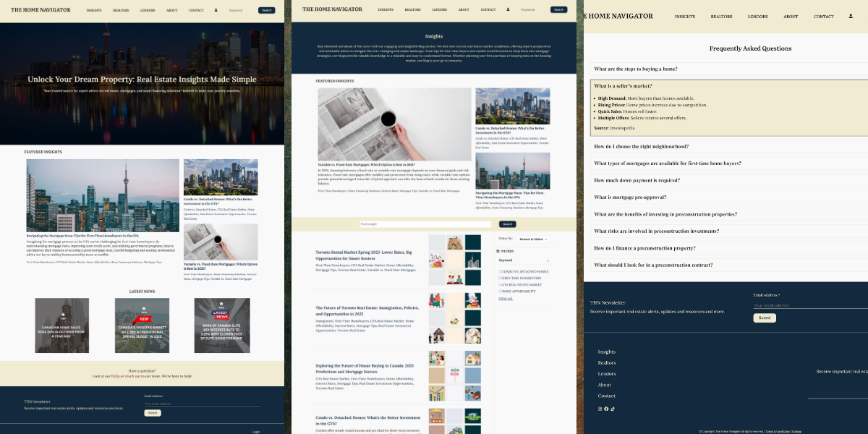Tick GTA Real Estate Market filter checkbox
The image size is (868, 434).
[500, 284]
